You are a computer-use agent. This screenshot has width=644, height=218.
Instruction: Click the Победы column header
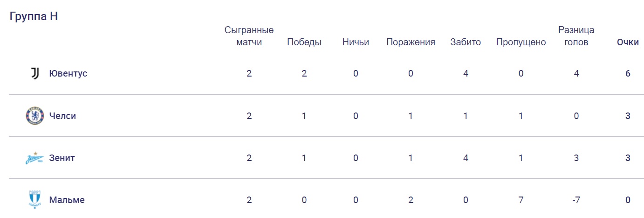[304, 42]
